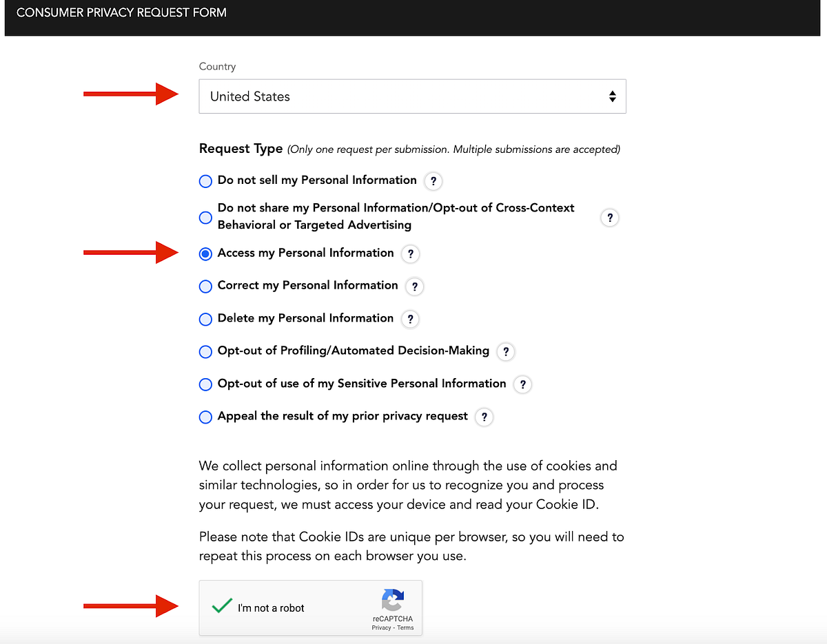Screen dimensions: 827x644
Task: Open reCAPTCHA Privacy link
Action: pos(381,627)
